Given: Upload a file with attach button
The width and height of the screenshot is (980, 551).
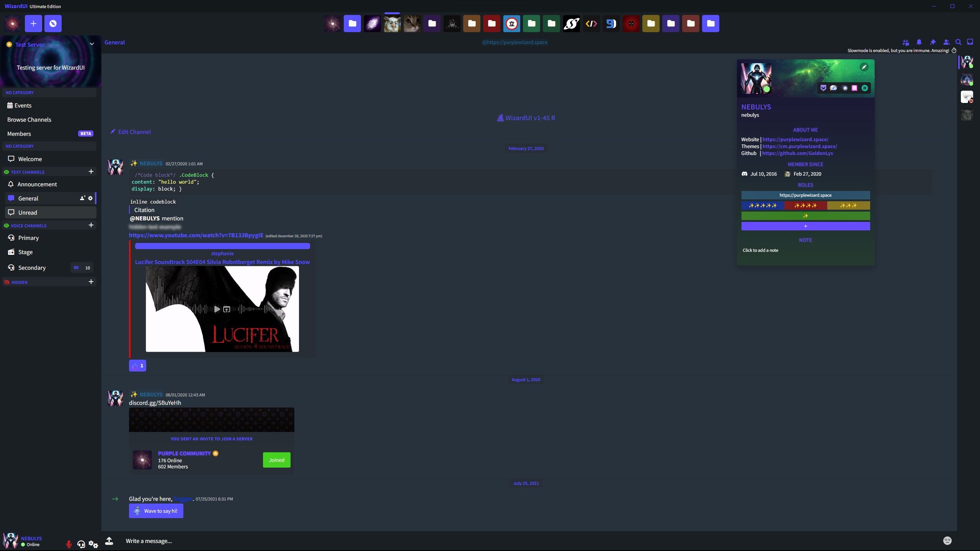Looking at the screenshot, I should click(x=109, y=541).
